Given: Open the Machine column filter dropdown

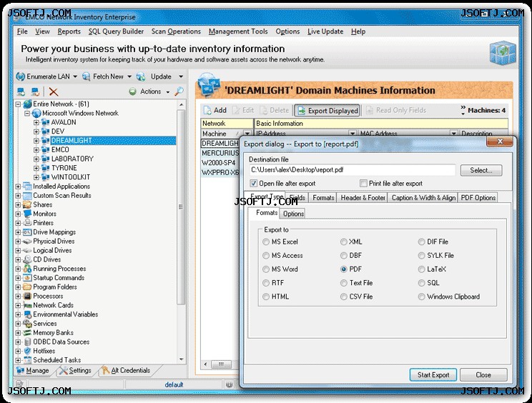Looking at the screenshot, I should point(247,134).
